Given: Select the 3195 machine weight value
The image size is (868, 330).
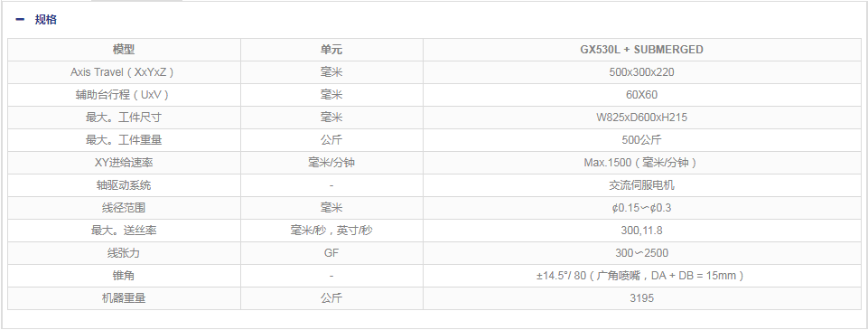Looking at the screenshot, I should pos(641,297).
